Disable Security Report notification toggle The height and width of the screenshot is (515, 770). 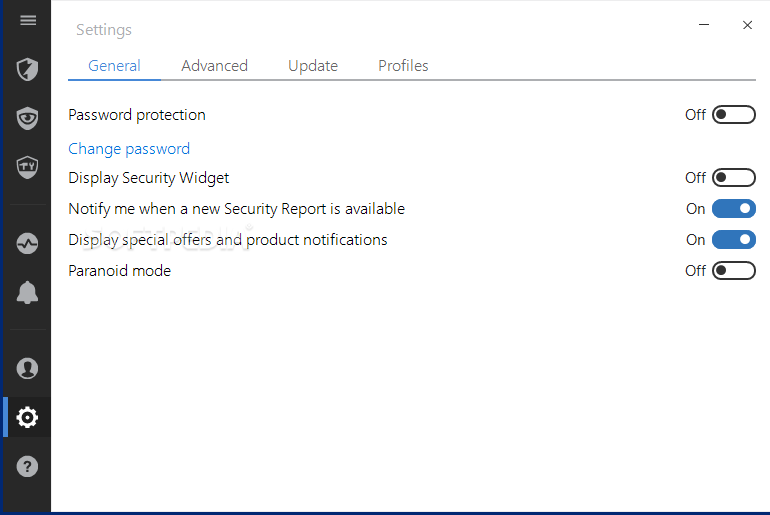click(734, 209)
